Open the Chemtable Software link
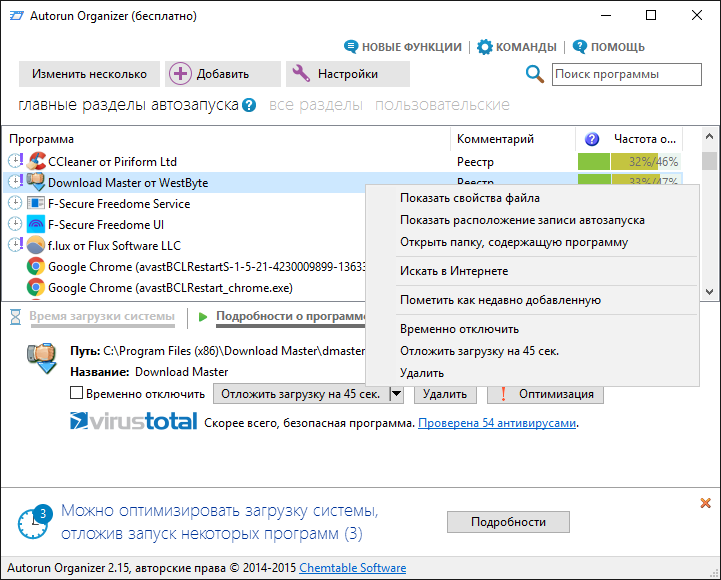The width and height of the screenshot is (721, 580). point(353,568)
